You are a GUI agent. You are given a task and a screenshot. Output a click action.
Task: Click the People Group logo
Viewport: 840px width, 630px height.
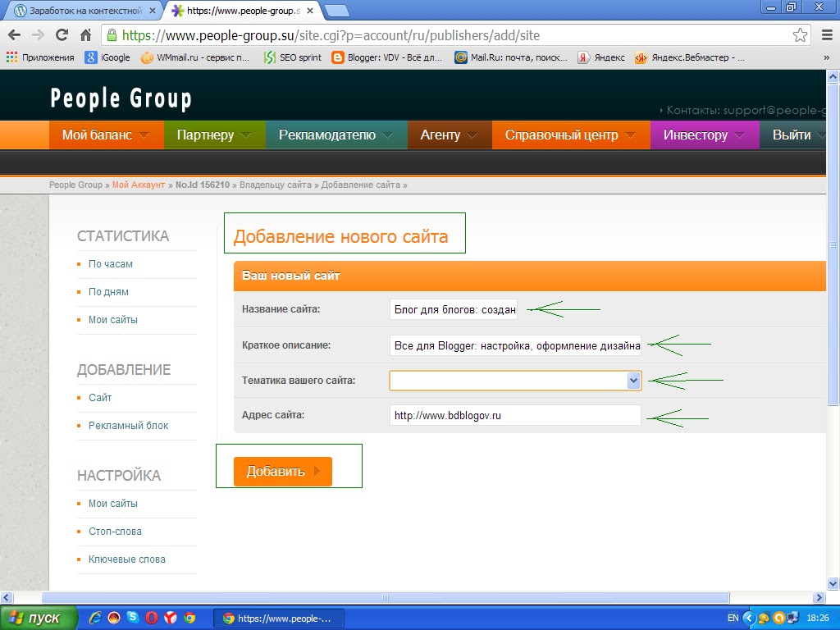click(x=121, y=98)
